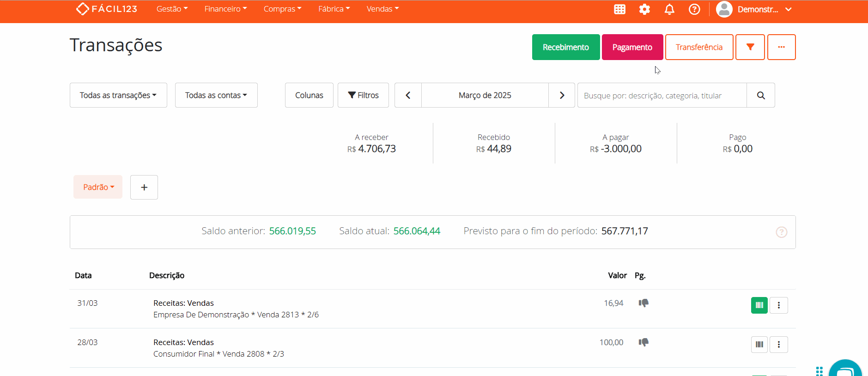The width and height of the screenshot is (868, 376).
Task: Toggle paid status thumb for 16,94 transaction
Action: pyautogui.click(x=643, y=303)
